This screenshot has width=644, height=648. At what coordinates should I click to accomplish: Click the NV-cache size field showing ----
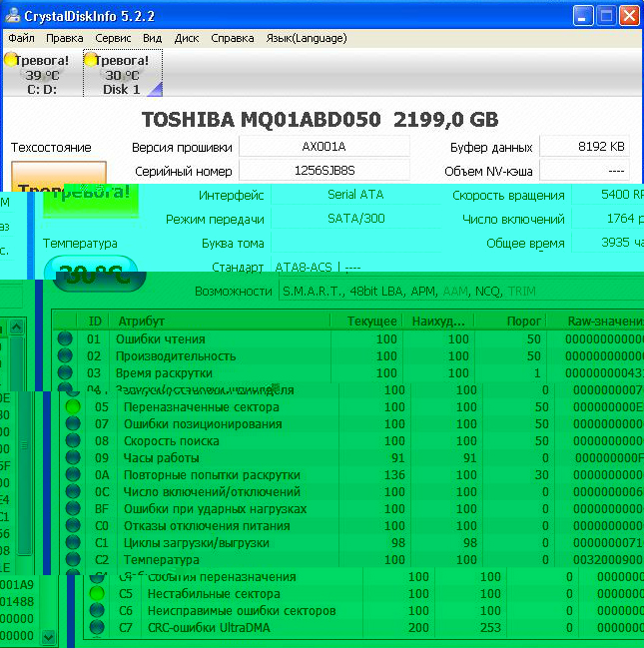[x=584, y=171]
